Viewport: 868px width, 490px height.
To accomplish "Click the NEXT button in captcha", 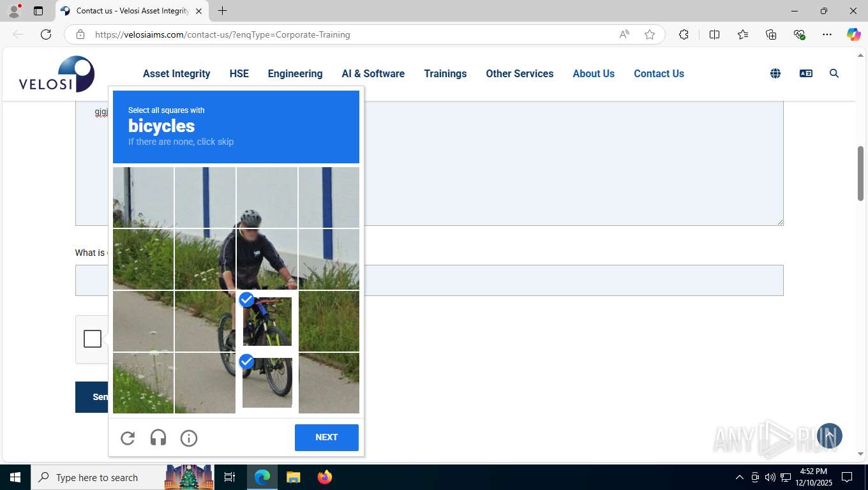I will pyautogui.click(x=326, y=437).
